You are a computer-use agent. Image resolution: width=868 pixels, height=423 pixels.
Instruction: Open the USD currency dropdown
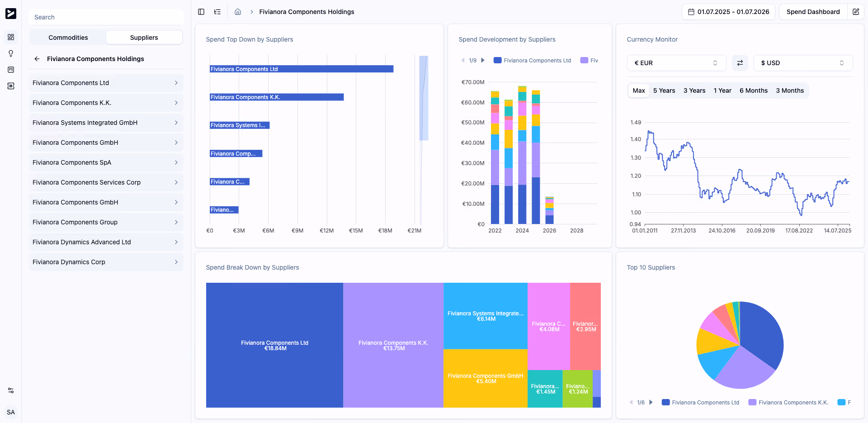(803, 63)
